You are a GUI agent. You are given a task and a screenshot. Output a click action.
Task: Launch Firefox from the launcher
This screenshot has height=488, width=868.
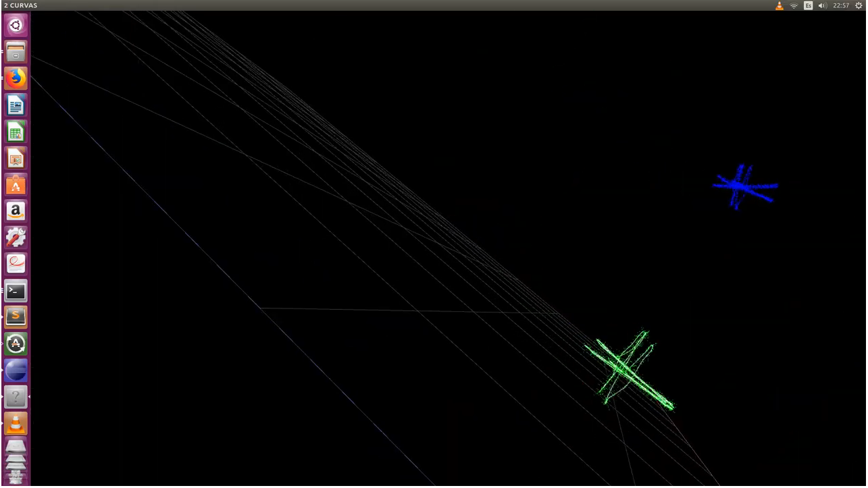(x=16, y=78)
